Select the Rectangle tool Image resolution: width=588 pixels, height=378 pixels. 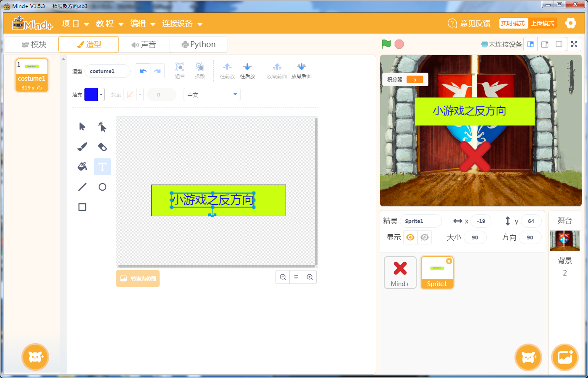tap(82, 207)
